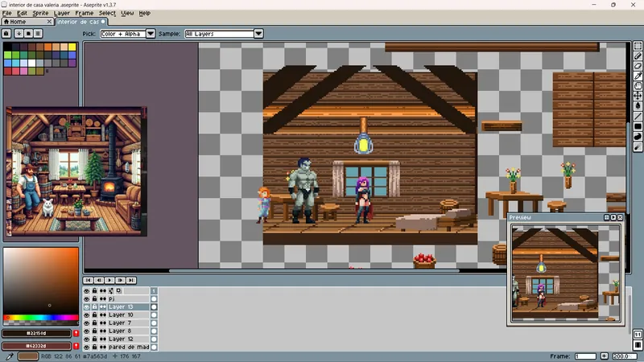Click the palette lock edit-mode icon
The width and height of the screenshot is (644, 362).
pos(6,33)
